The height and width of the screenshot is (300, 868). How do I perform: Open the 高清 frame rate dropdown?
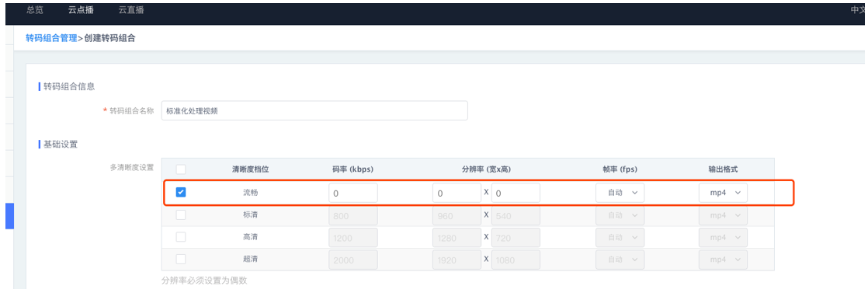[620, 237]
